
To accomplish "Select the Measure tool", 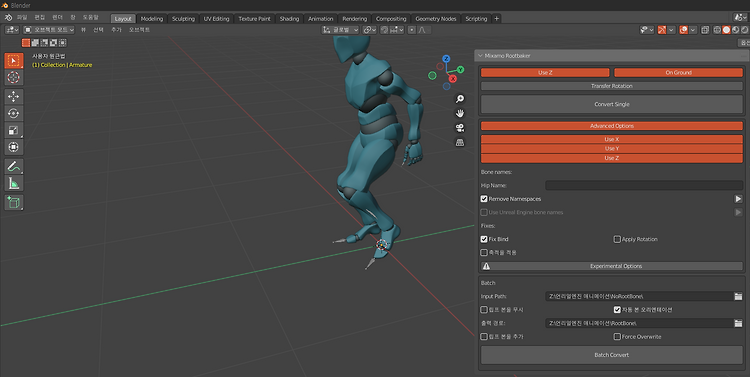I will [13, 183].
